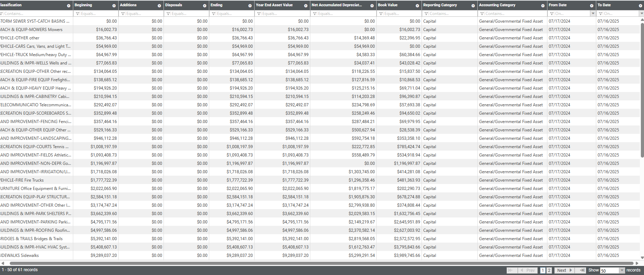Go to page 2
The image size is (644, 275).
549,270
